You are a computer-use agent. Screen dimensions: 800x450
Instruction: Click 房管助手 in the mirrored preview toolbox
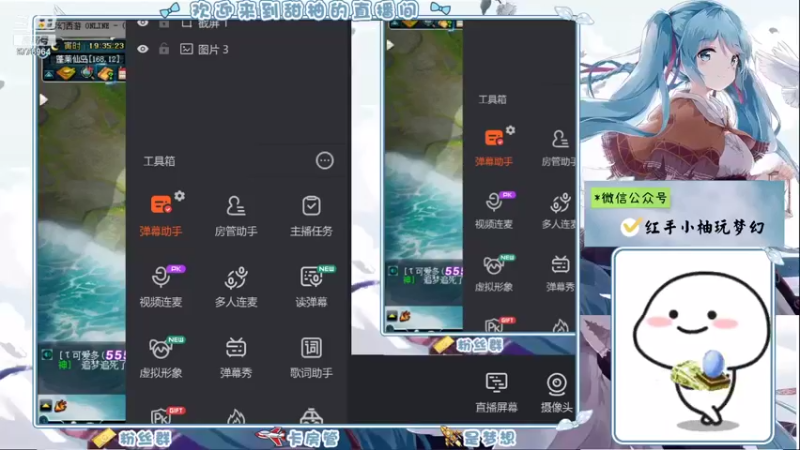tap(559, 149)
